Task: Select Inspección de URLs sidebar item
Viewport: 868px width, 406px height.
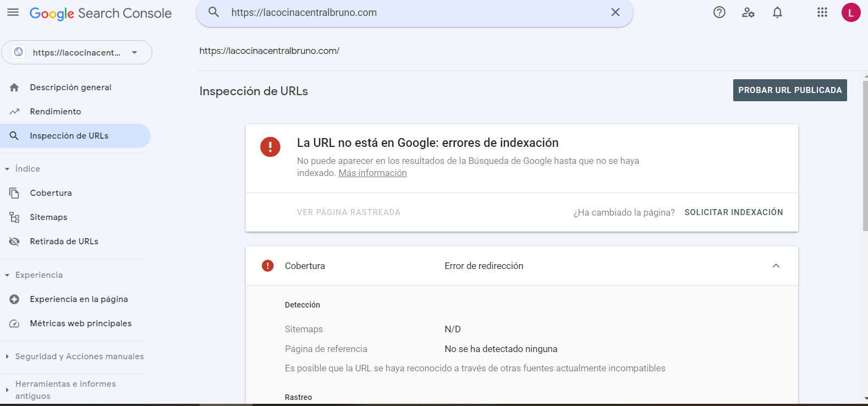Action: click(75, 136)
